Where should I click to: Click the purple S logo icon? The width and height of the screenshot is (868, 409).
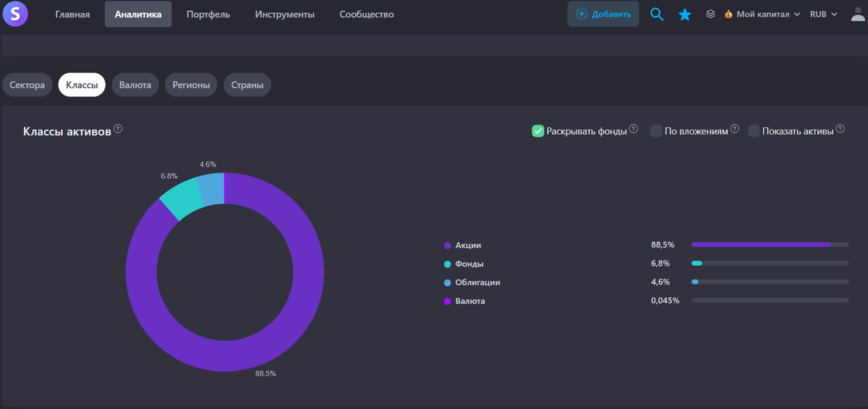point(15,14)
